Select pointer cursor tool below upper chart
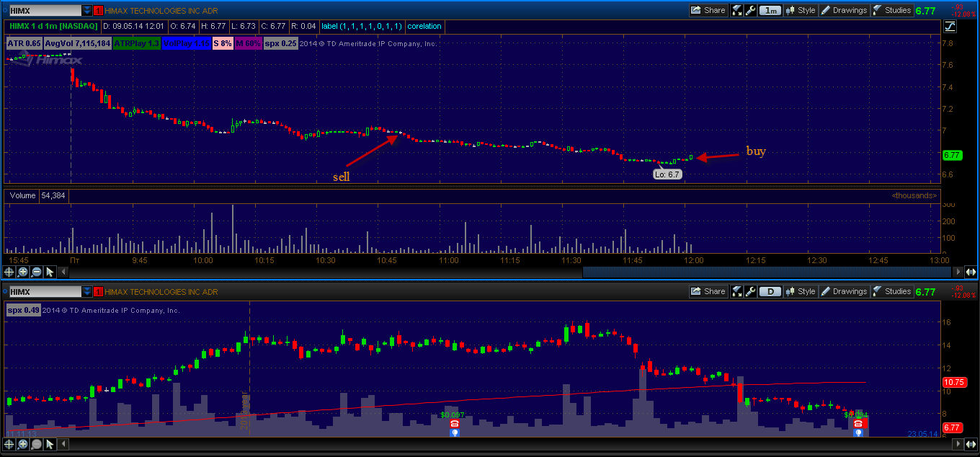The height and width of the screenshot is (457, 980). (x=50, y=272)
